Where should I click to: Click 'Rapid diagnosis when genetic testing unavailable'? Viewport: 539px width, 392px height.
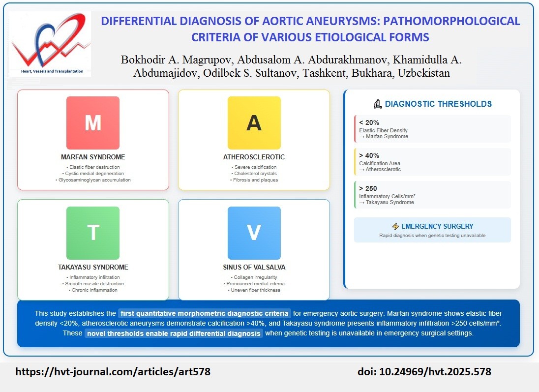tap(432, 236)
